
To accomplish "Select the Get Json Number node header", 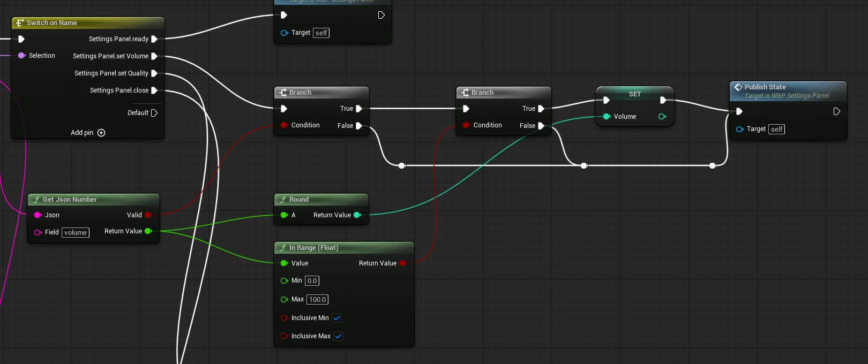I will point(94,200).
